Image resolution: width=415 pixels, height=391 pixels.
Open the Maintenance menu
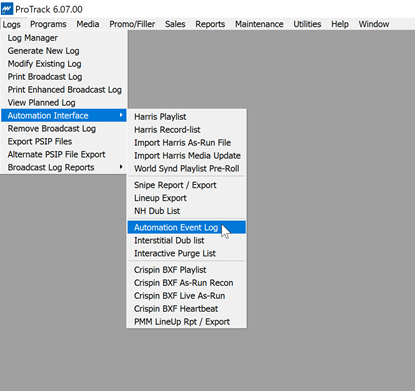click(x=259, y=24)
